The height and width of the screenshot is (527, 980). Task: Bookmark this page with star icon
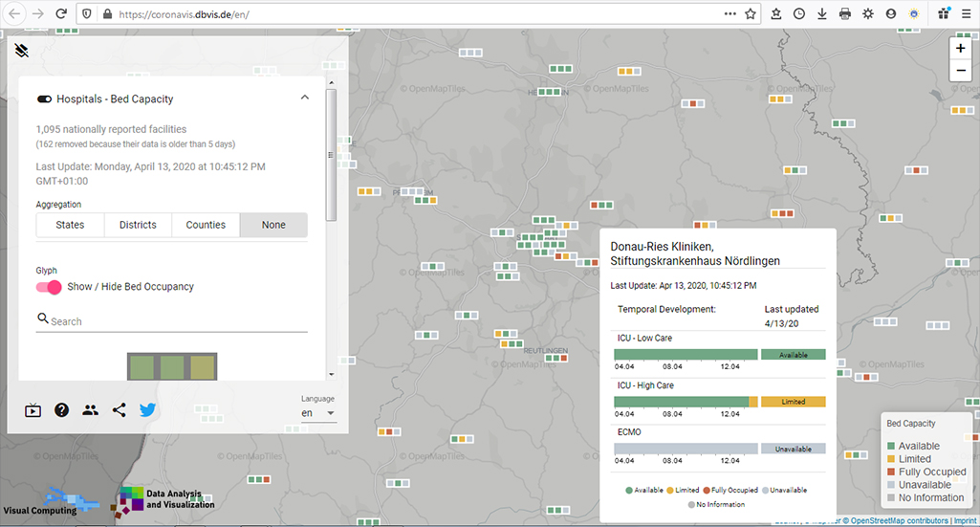coord(751,13)
